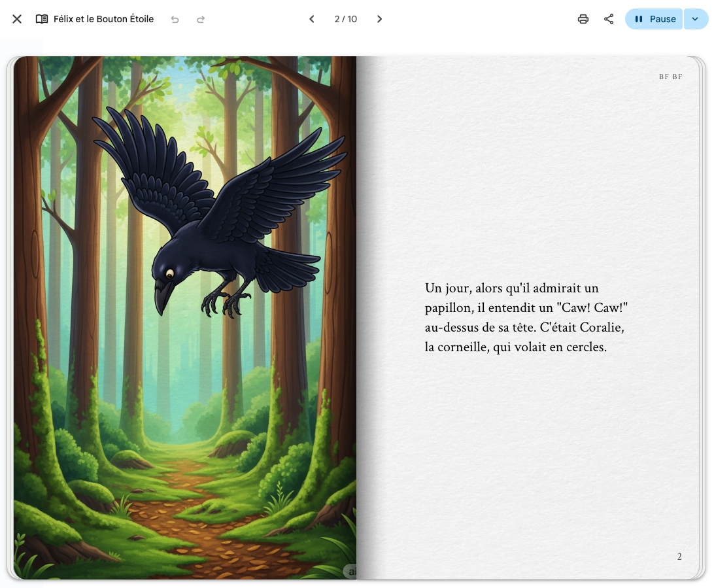Open the share options

click(x=609, y=19)
